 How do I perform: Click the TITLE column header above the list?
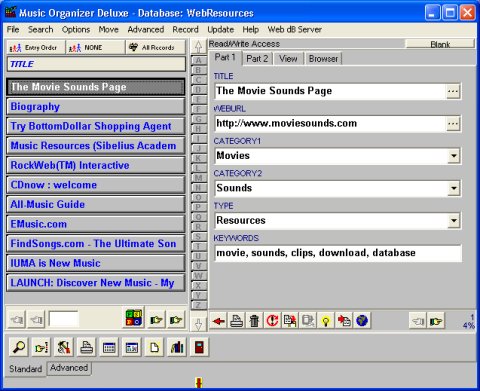[96, 64]
